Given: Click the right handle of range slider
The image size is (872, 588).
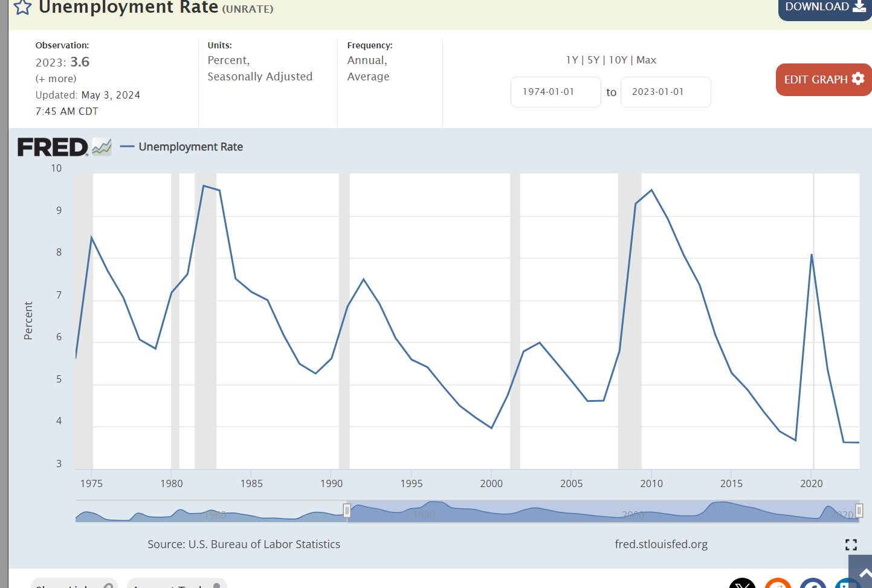Looking at the screenshot, I should tap(859, 511).
